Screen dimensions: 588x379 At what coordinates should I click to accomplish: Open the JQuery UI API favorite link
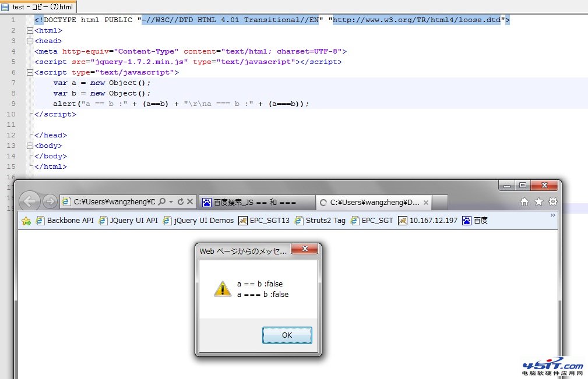(128, 221)
